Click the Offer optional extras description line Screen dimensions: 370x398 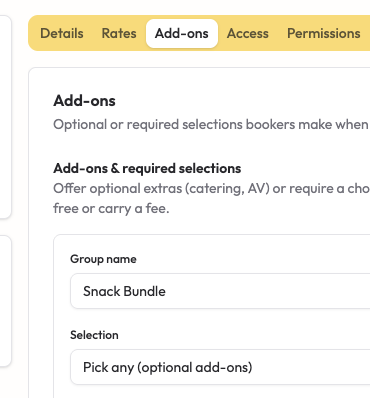click(x=211, y=188)
